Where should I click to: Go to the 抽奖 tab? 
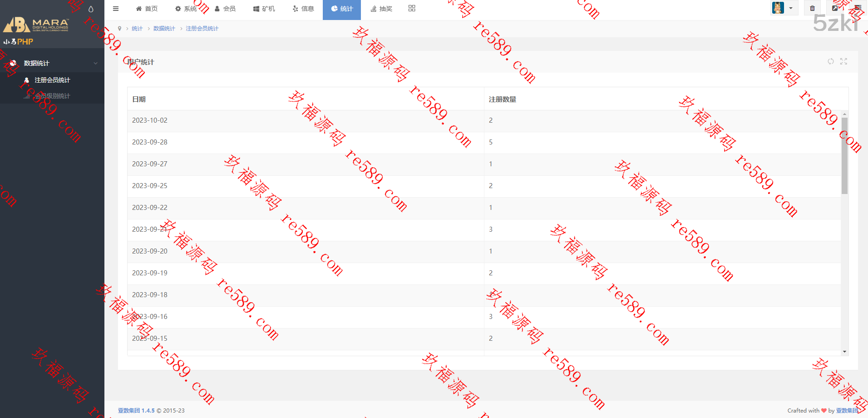[381, 9]
